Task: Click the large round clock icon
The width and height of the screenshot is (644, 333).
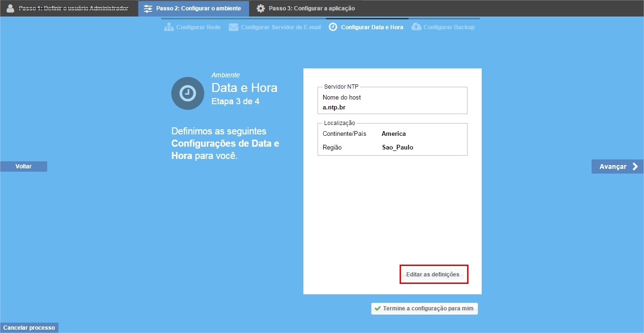Action: 187,93
